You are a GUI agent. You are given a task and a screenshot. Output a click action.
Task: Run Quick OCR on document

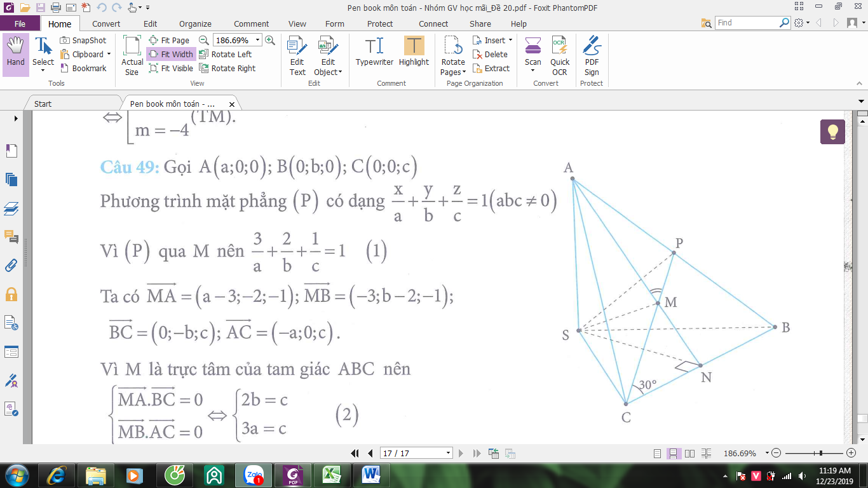pos(560,56)
